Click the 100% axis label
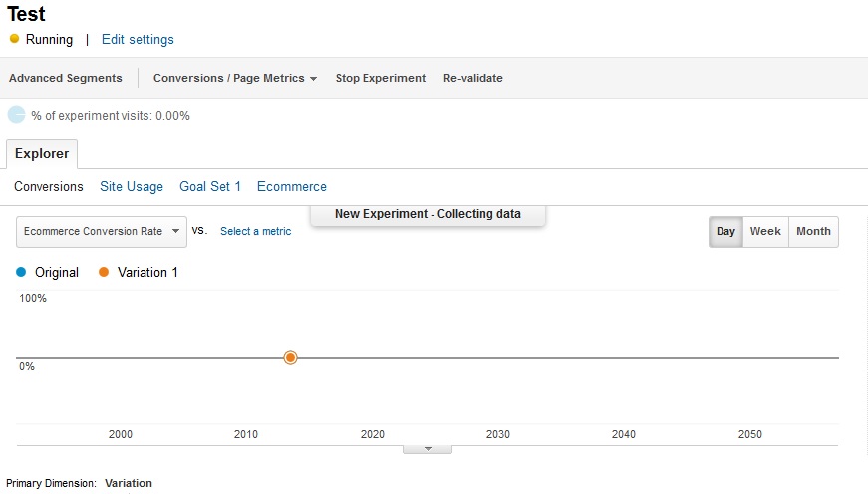Image resolution: width=868 pixels, height=494 pixels. 33,298
